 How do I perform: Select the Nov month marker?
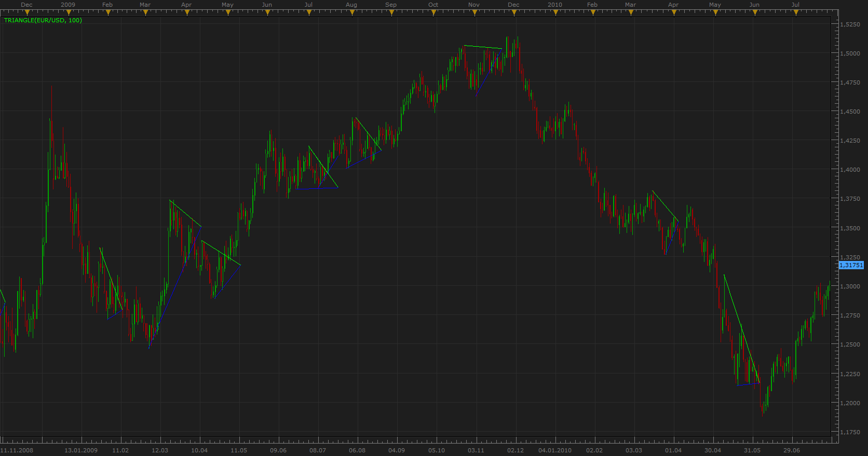tap(474, 5)
